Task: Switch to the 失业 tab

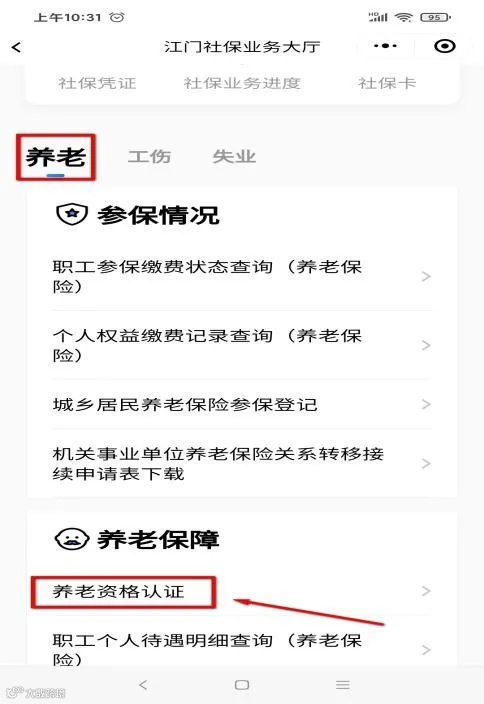Action: (x=234, y=157)
